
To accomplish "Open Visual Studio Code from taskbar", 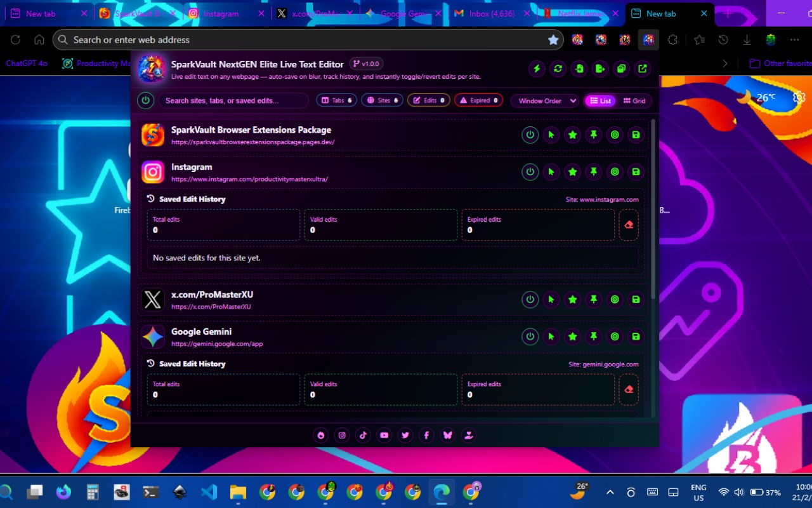I will click(x=209, y=491).
